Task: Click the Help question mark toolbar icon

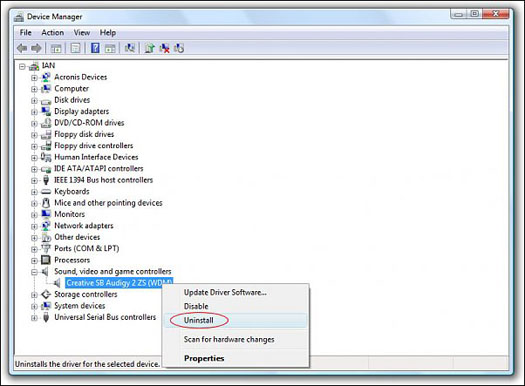Action: click(95, 49)
